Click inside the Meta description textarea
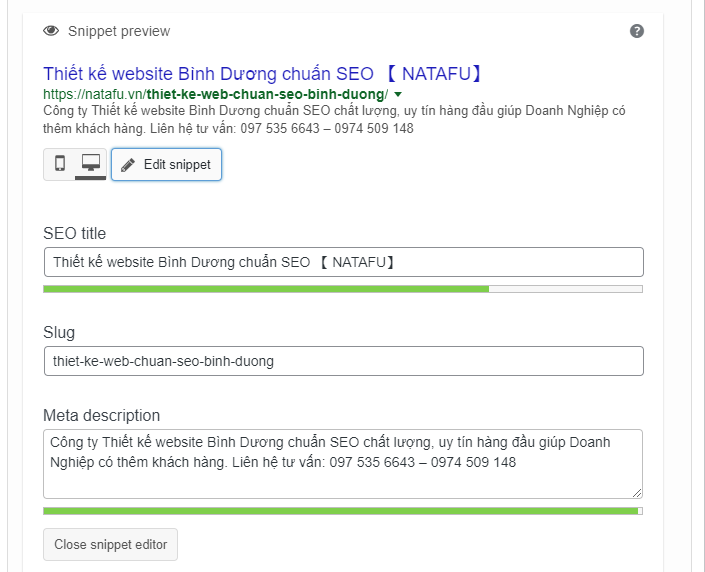Screen dimensions: 705x572 click(343, 463)
